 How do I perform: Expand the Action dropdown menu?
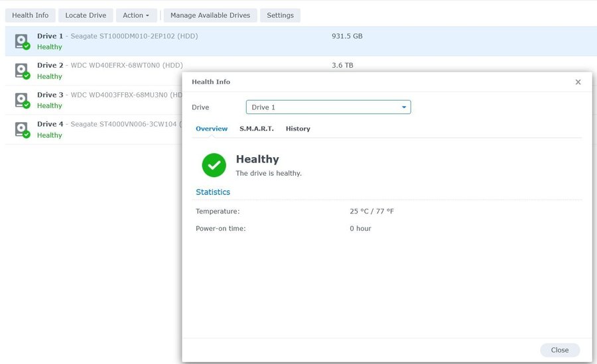coord(136,15)
